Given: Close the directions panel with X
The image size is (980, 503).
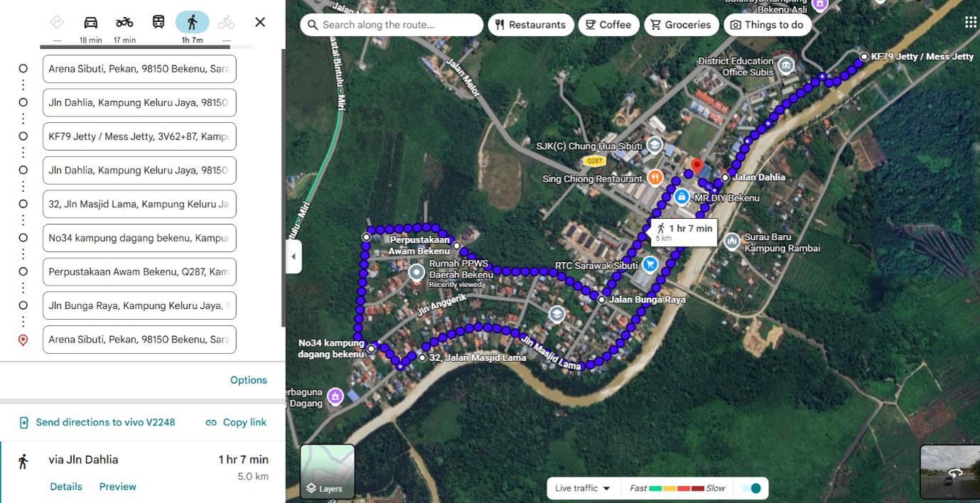Looking at the screenshot, I should [260, 22].
